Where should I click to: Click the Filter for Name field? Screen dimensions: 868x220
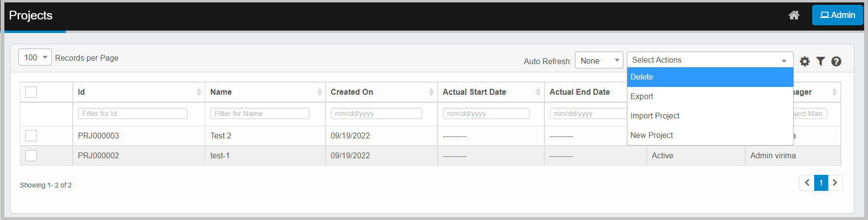pos(260,114)
